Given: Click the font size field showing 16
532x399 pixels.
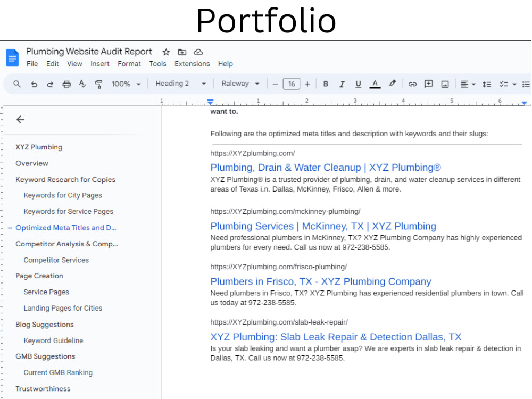Looking at the screenshot, I should tap(292, 84).
